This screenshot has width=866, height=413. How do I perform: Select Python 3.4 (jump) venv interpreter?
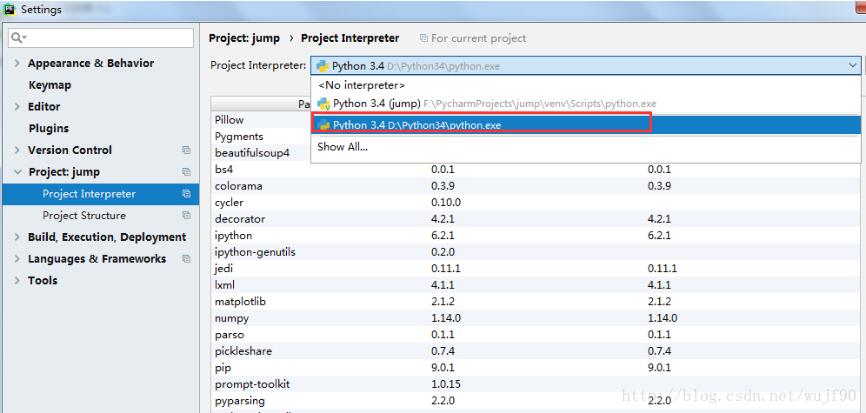(585, 103)
